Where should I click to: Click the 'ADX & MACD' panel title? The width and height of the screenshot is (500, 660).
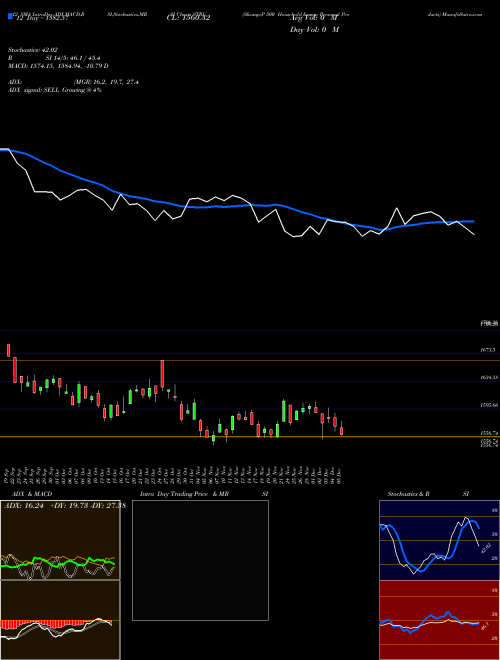[x=32, y=494]
